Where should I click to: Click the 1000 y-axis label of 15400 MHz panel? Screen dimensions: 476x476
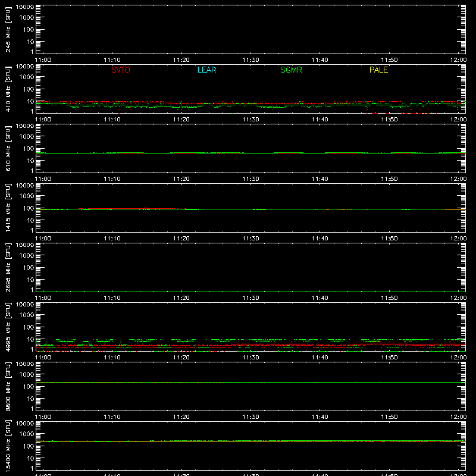pyautogui.click(x=27, y=434)
